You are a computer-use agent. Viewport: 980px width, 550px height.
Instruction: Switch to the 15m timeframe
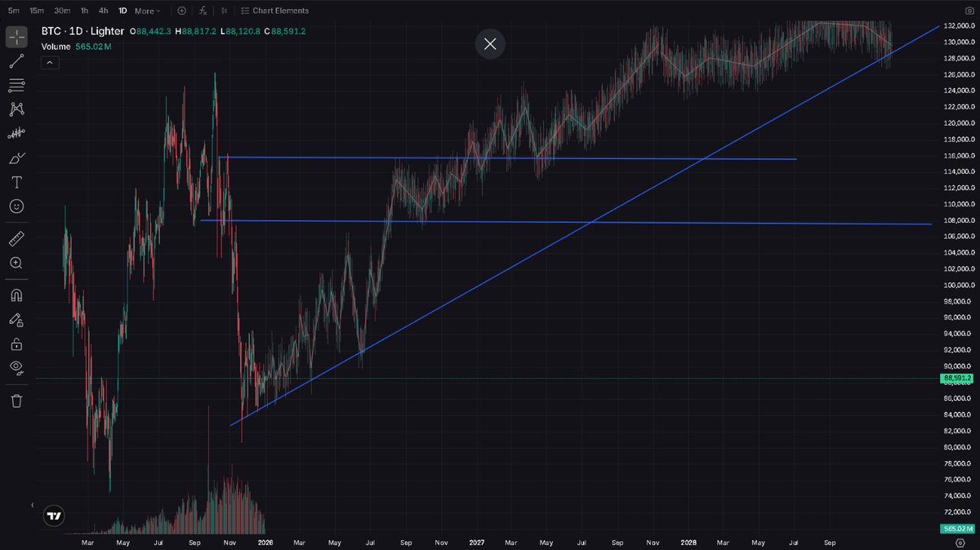tap(37, 11)
